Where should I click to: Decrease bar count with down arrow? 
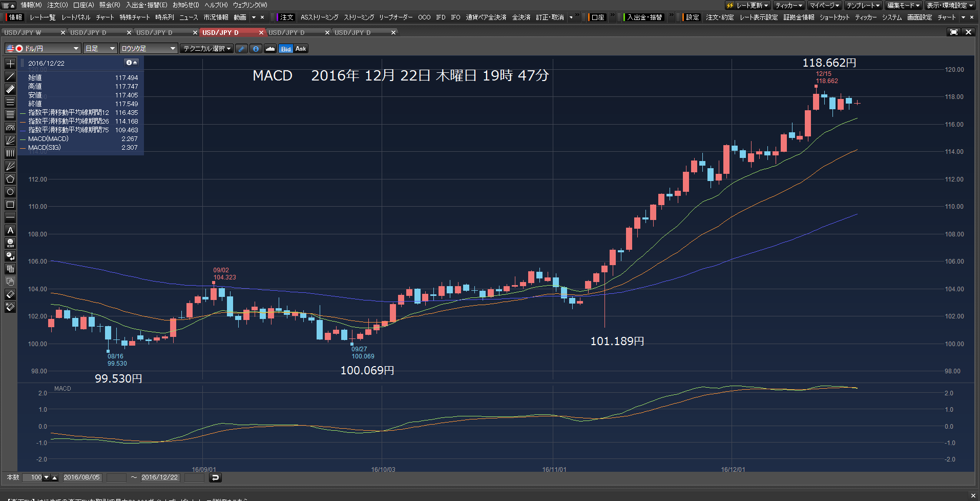pyautogui.click(x=47, y=477)
